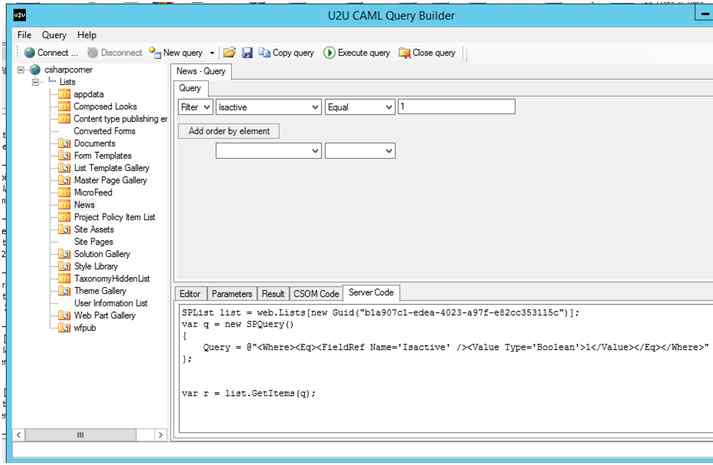Click the List Template Gallery icon
Viewport: 713px width, 465px height.
pos(64,168)
